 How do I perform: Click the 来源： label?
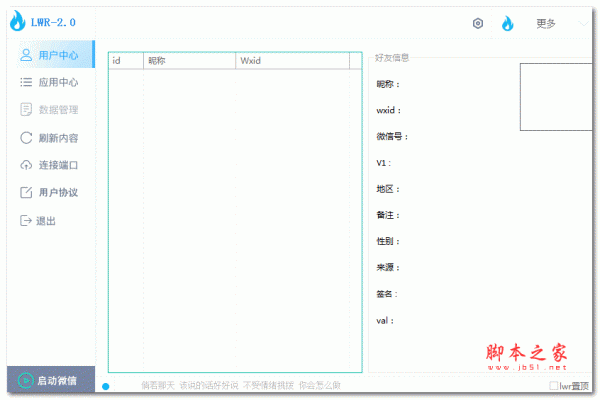click(388, 267)
